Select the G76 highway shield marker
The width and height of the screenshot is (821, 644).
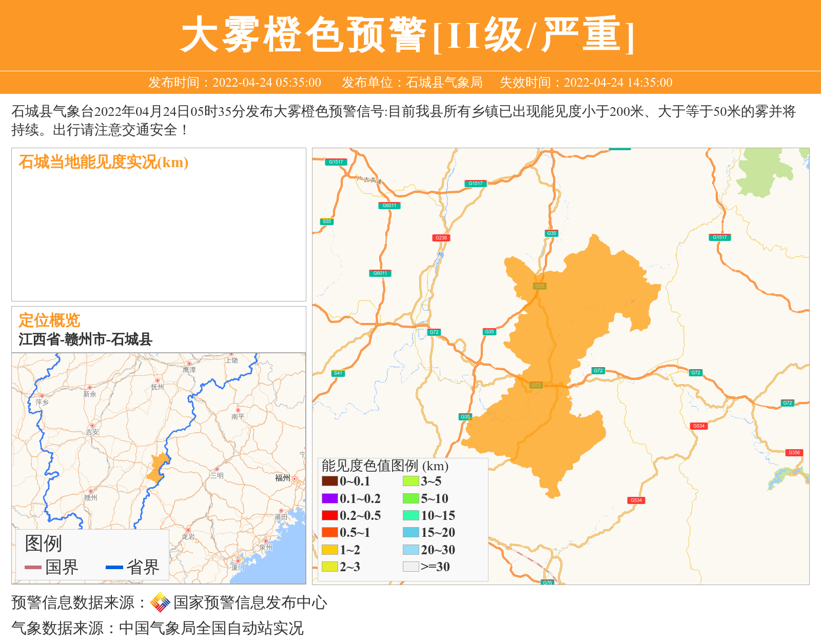pyautogui.click(x=548, y=582)
